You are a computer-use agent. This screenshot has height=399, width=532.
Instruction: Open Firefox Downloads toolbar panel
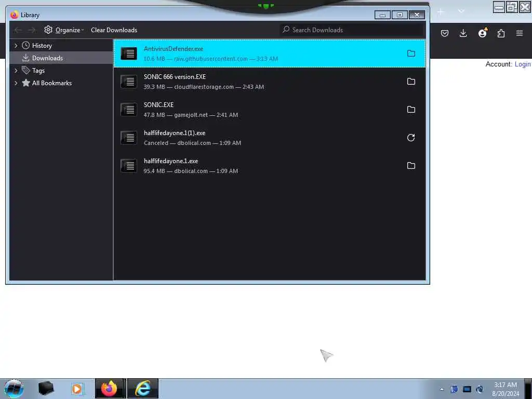[x=463, y=33]
